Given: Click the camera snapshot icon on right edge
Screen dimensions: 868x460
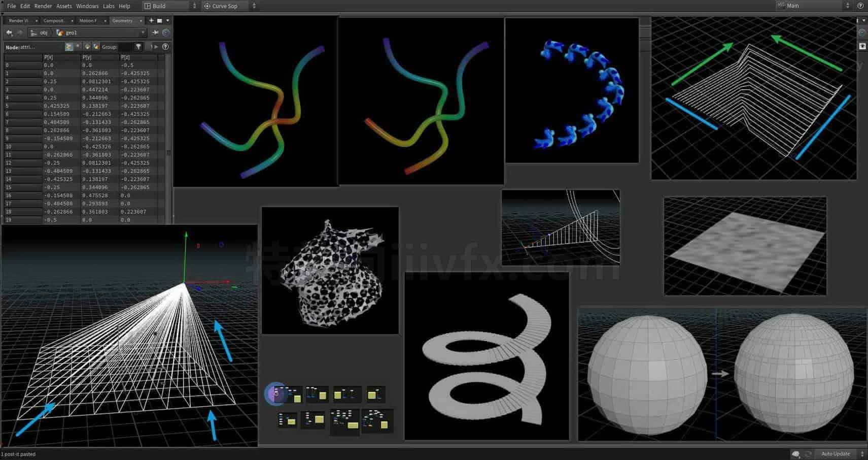Looking at the screenshot, I should click(862, 46).
